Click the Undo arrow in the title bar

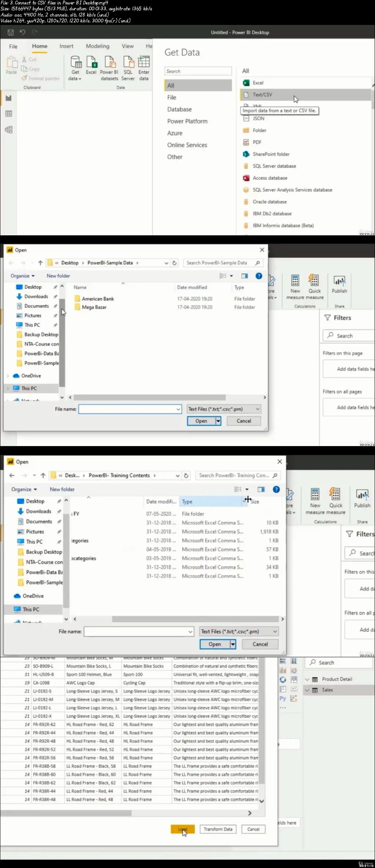pos(22,32)
